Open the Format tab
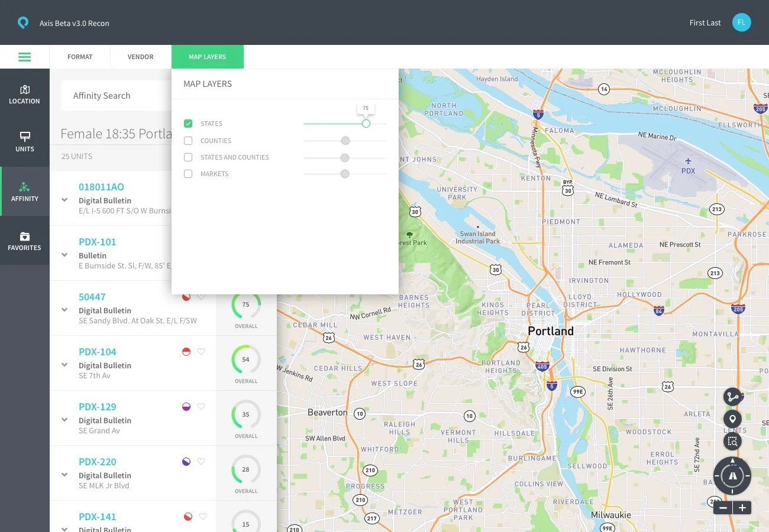Image resolution: width=769 pixels, height=532 pixels. coord(80,57)
